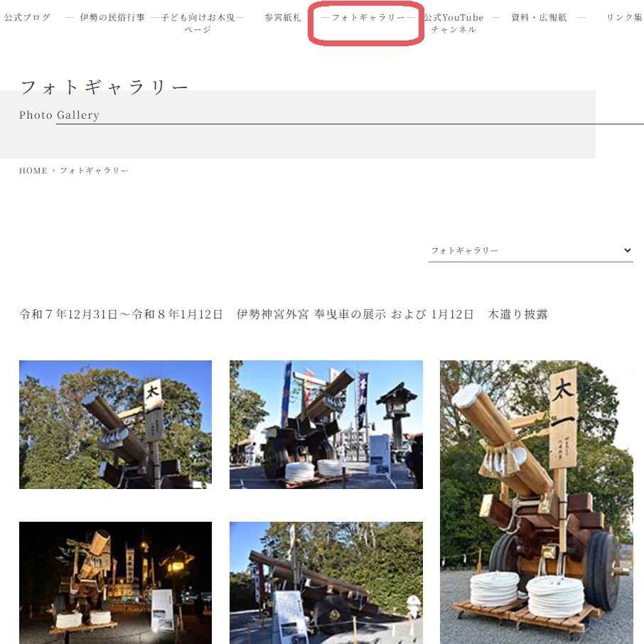Open the large 太一 wooden cart photo

tap(538, 498)
